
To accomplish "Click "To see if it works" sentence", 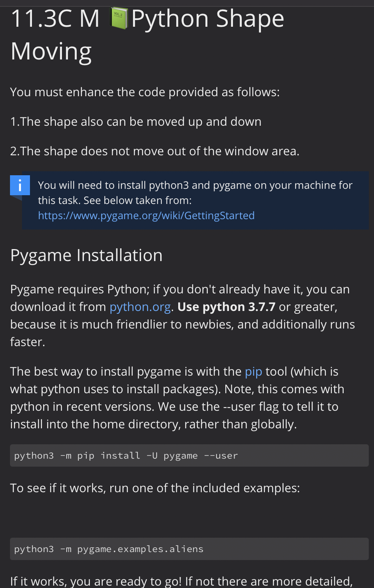I will [155, 488].
